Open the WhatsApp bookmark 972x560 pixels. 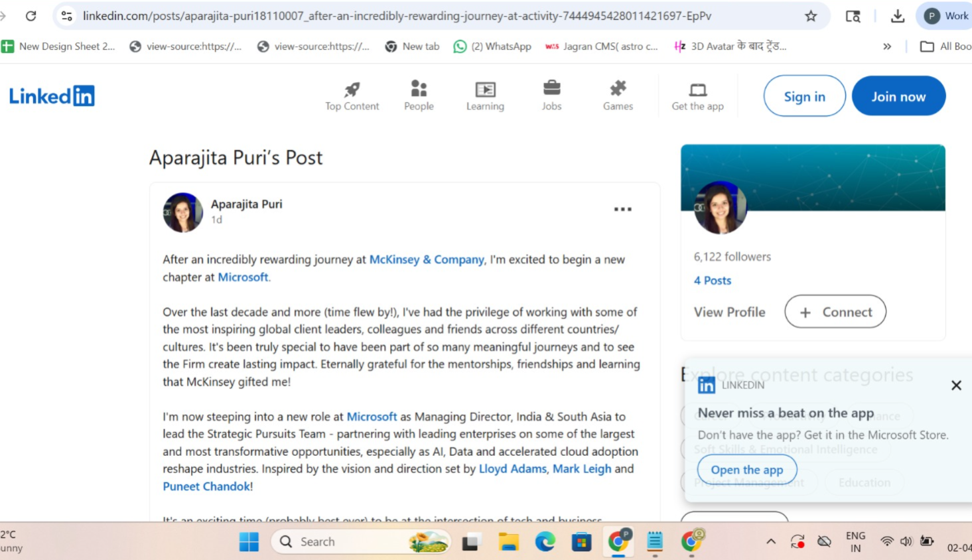(x=492, y=46)
